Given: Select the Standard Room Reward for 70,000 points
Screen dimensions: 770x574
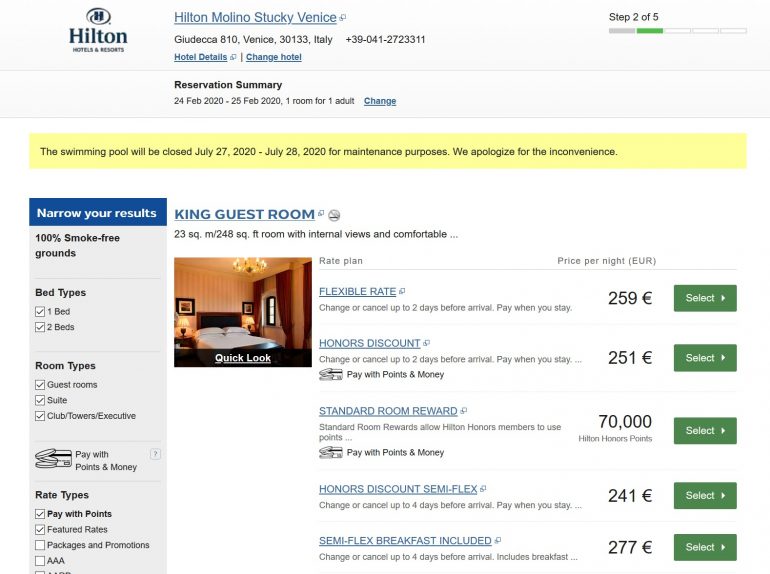Looking at the screenshot, I should coord(705,431).
